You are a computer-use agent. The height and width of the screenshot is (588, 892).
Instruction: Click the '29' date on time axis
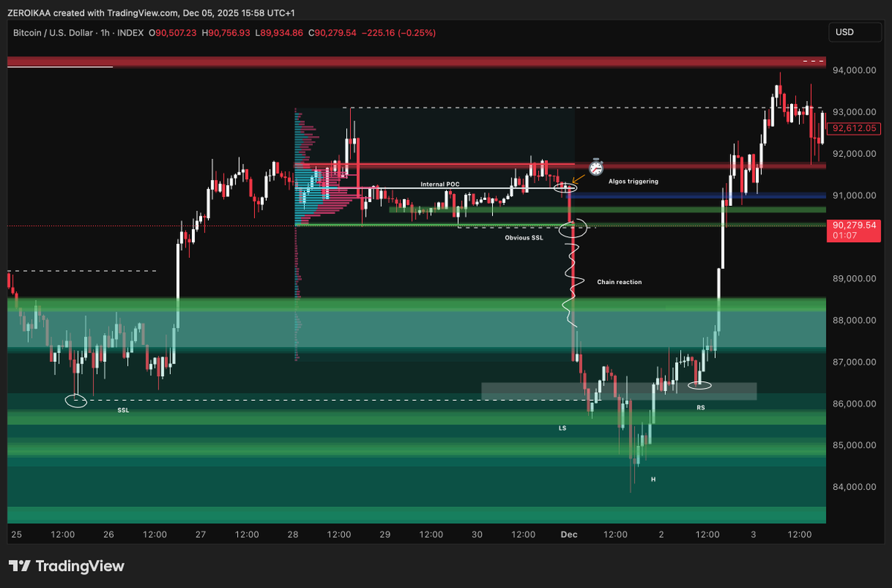point(385,534)
